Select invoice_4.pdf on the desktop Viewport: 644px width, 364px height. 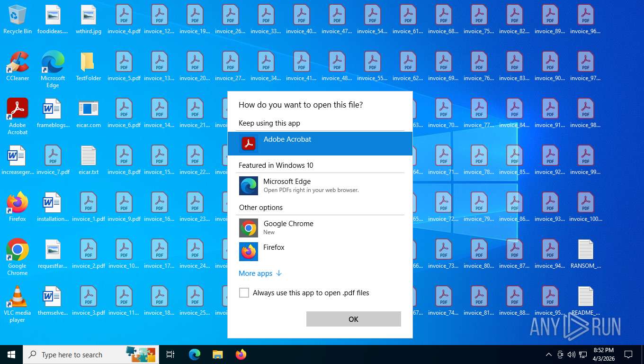[124, 19]
